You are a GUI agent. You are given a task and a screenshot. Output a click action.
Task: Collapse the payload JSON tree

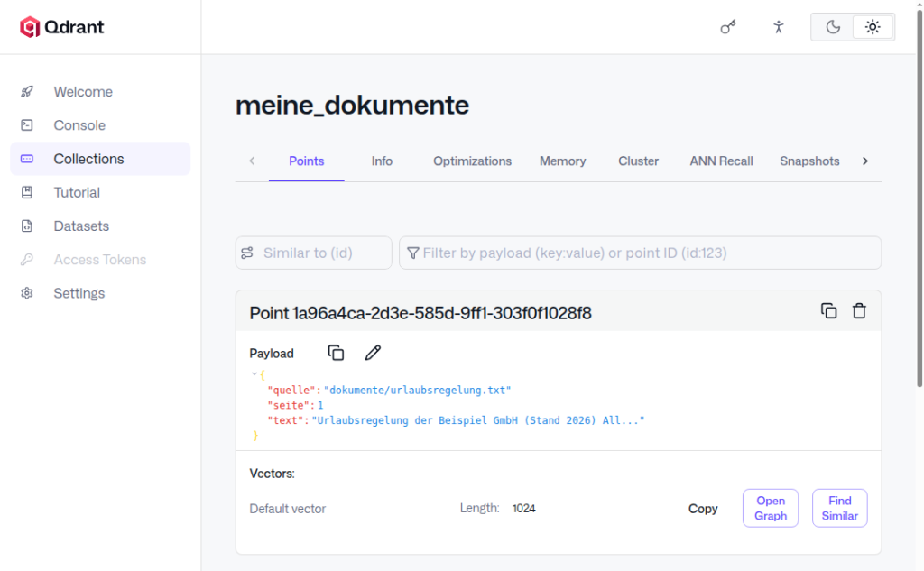[254, 374]
